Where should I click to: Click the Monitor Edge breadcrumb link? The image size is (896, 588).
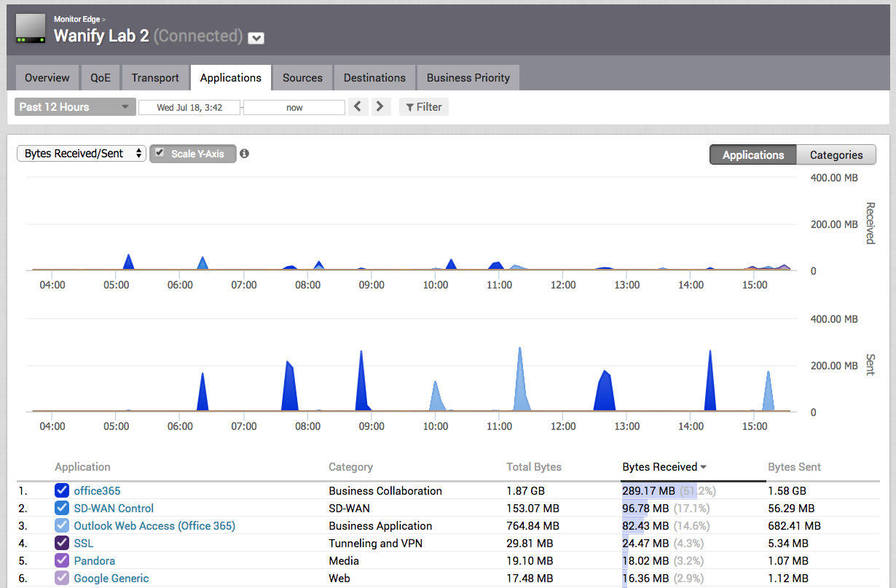coord(77,19)
